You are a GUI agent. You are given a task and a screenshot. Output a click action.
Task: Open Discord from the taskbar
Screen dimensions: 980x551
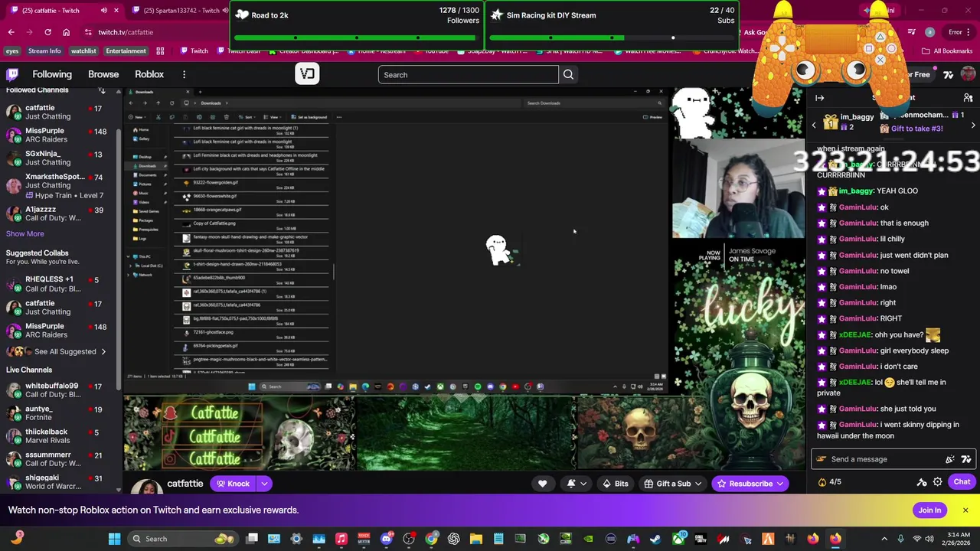(386, 539)
